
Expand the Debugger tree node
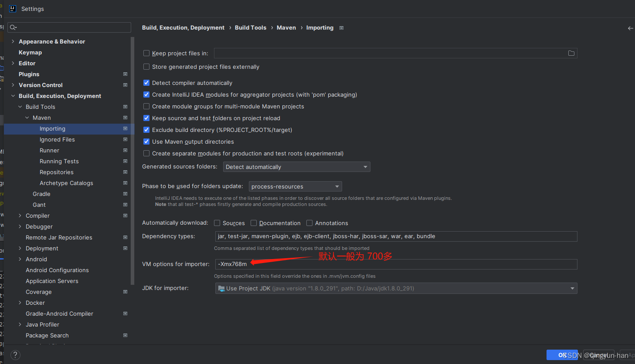pos(20,226)
